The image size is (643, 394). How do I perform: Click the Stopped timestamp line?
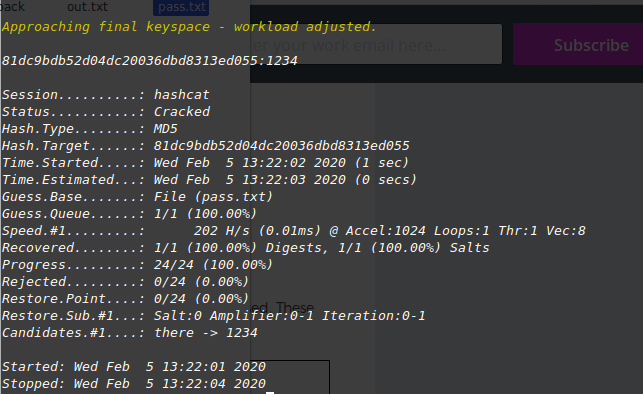tap(134, 384)
